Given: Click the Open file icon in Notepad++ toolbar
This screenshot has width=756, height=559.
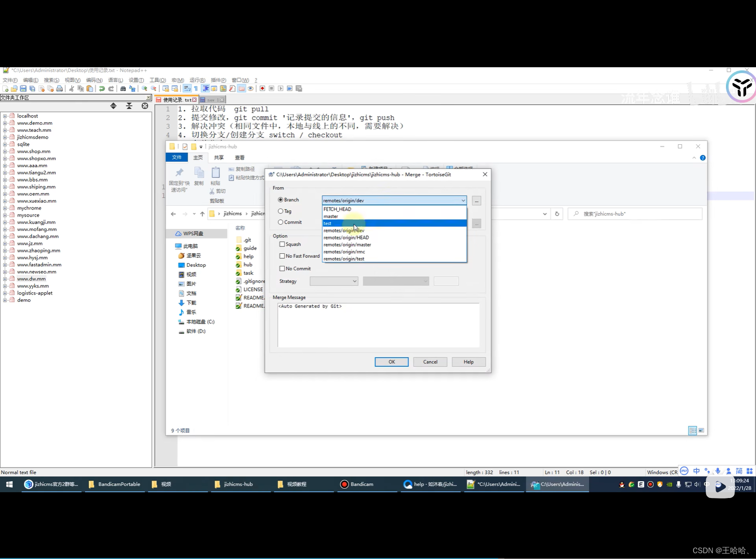Looking at the screenshot, I should (x=14, y=89).
